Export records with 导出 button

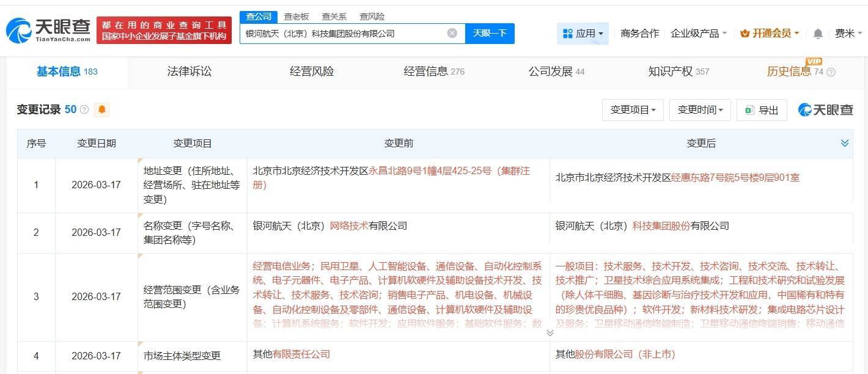point(761,110)
